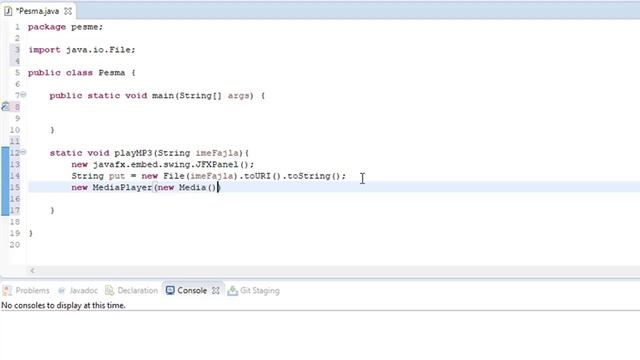Click 'No consoles to display at this time.'
The width and height of the screenshot is (640, 360).
(63, 305)
